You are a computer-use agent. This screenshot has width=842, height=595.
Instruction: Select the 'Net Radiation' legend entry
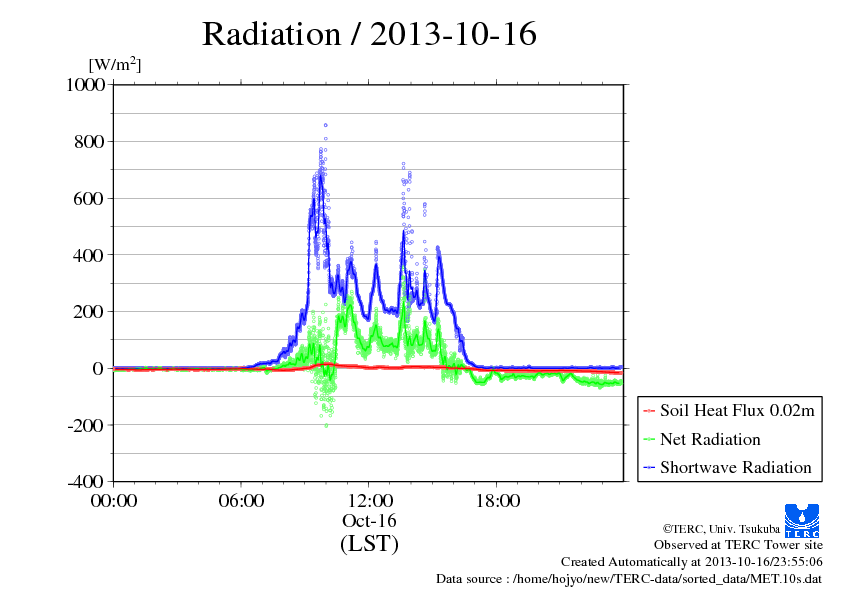tap(701, 439)
